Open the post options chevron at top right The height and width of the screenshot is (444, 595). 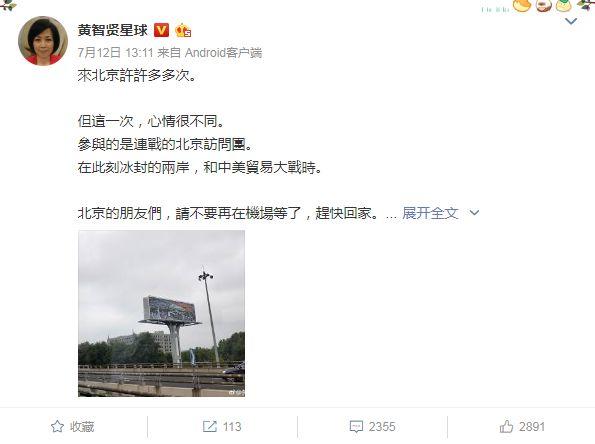click(571, 21)
